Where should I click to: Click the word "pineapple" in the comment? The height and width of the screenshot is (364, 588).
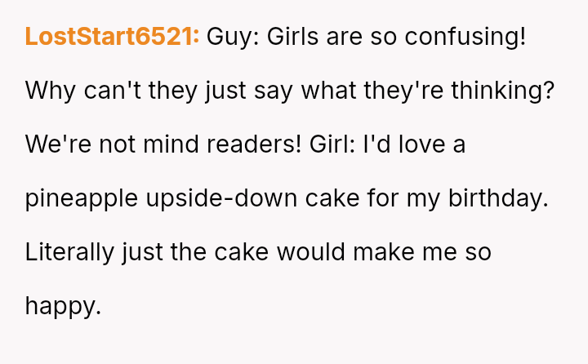point(82,198)
